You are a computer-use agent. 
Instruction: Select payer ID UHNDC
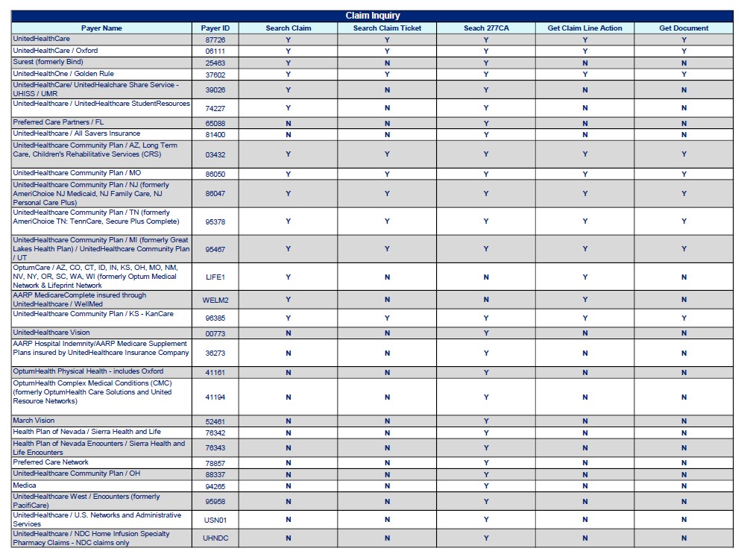click(x=215, y=538)
